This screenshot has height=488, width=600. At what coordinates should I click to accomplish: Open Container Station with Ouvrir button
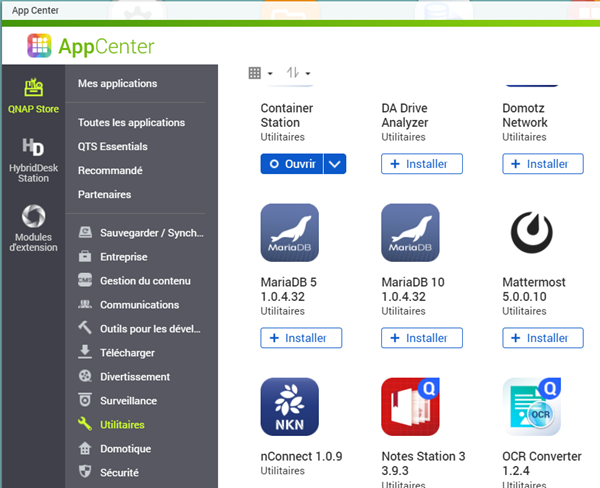pos(292,164)
